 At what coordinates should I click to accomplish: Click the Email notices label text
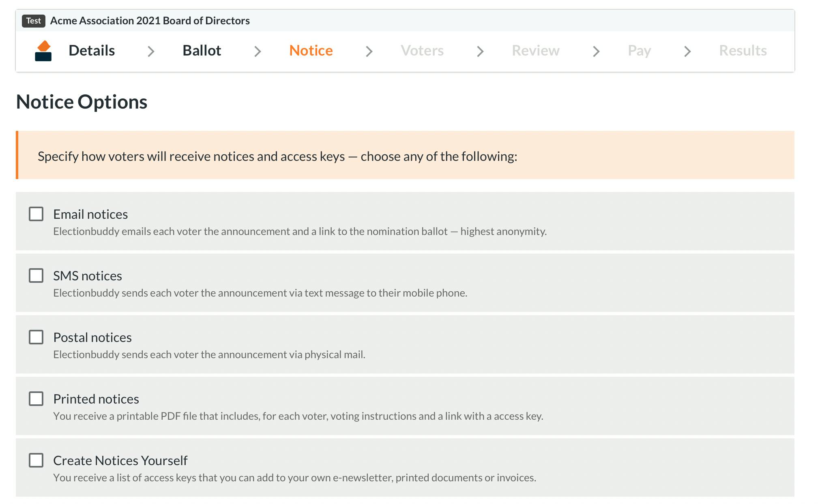click(90, 214)
